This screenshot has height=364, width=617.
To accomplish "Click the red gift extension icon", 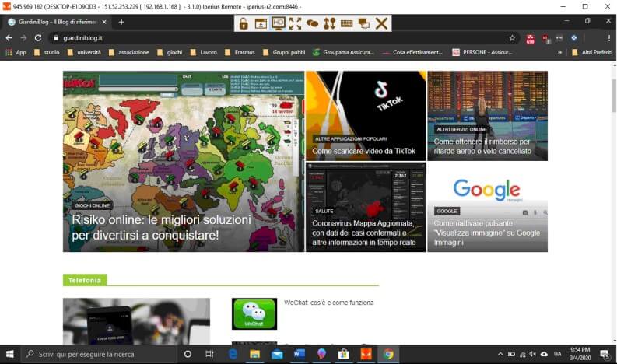I will (x=531, y=39).
